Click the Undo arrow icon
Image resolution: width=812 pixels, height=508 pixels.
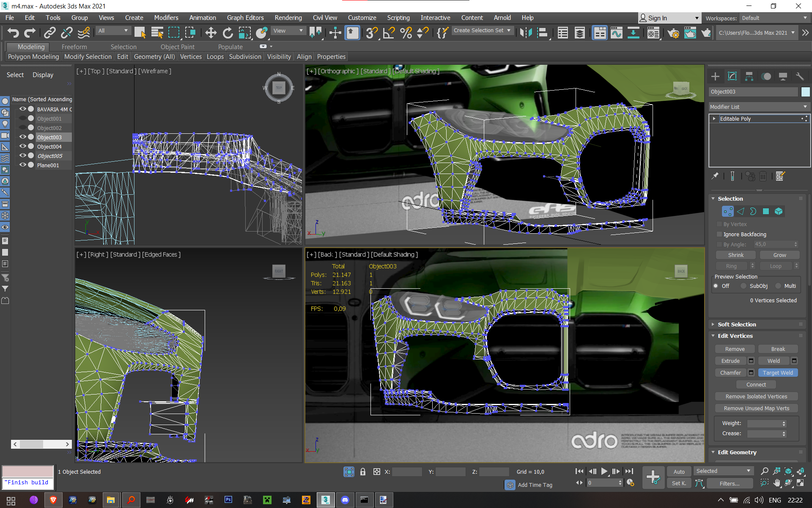click(x=13, y=33)
